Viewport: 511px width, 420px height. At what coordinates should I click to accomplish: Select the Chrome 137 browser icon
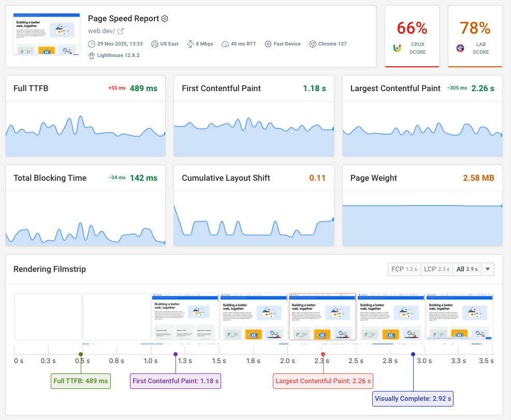313,44
